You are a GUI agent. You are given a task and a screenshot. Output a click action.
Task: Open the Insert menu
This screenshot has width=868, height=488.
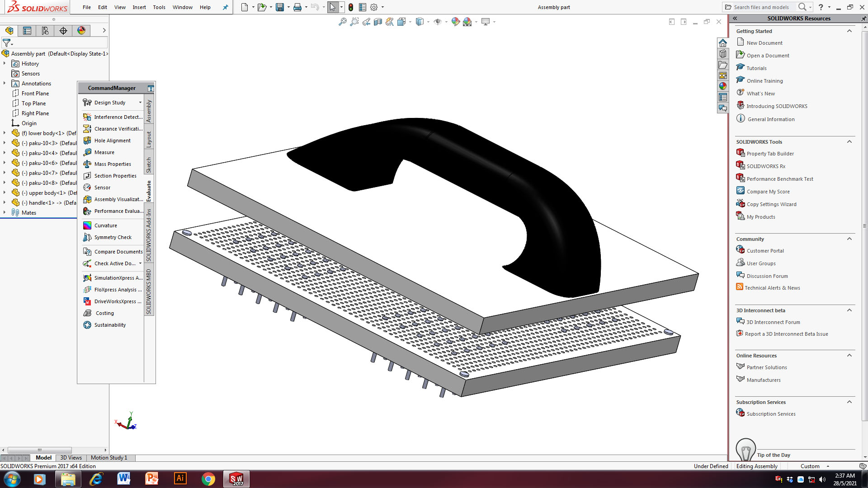tap(139, 7)
